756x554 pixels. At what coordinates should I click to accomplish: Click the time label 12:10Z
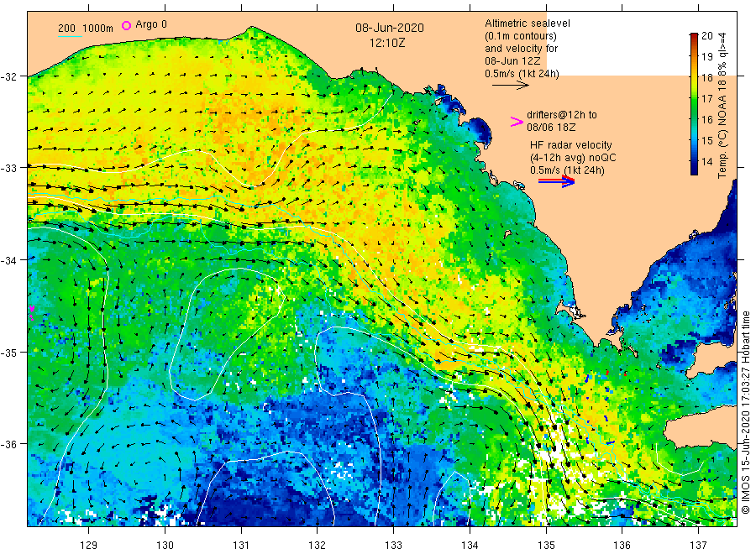coord(387,43)
